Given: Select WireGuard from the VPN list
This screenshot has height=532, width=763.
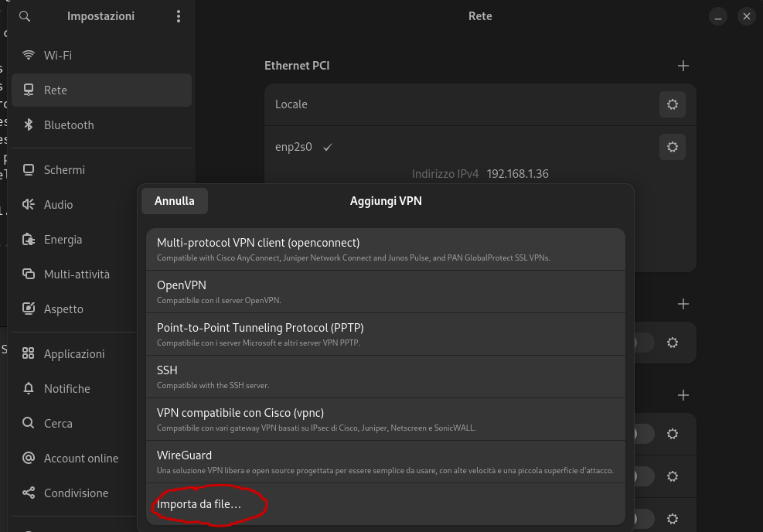Looking at the screenshot, I should (x=385, y=462).
